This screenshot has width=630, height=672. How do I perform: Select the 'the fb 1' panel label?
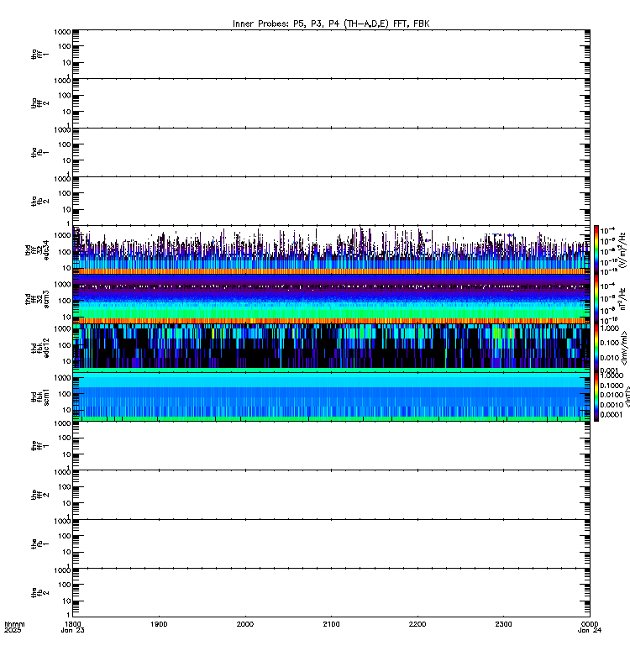point(39,544)
